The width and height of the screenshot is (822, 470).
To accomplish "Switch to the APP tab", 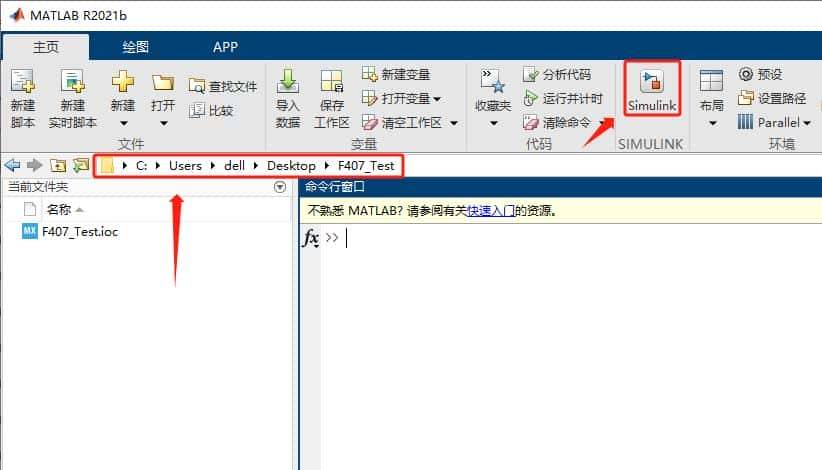I will click(225, 47).
